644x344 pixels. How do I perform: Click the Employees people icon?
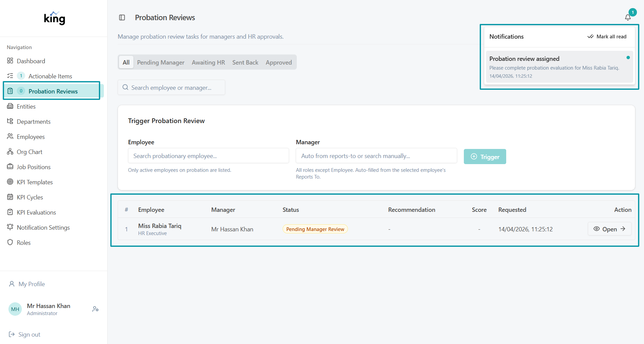pos(10,137)
